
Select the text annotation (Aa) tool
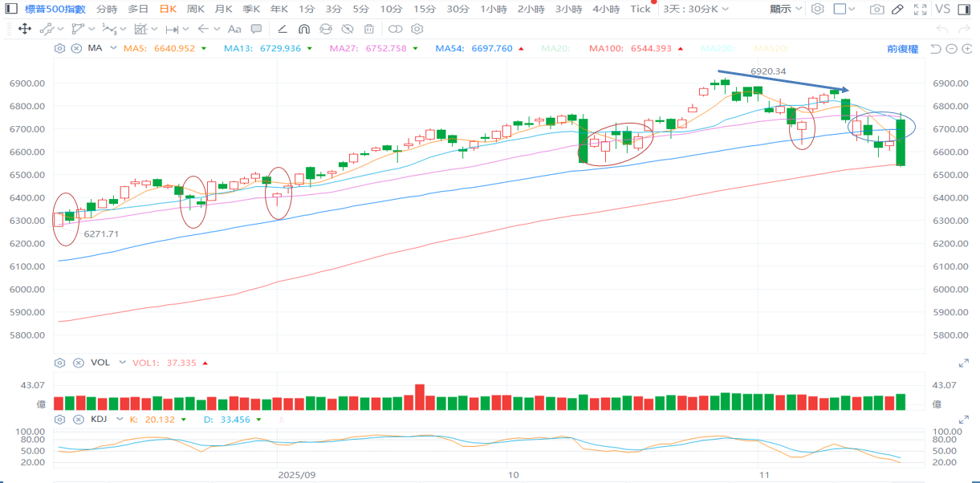point(236,29)
